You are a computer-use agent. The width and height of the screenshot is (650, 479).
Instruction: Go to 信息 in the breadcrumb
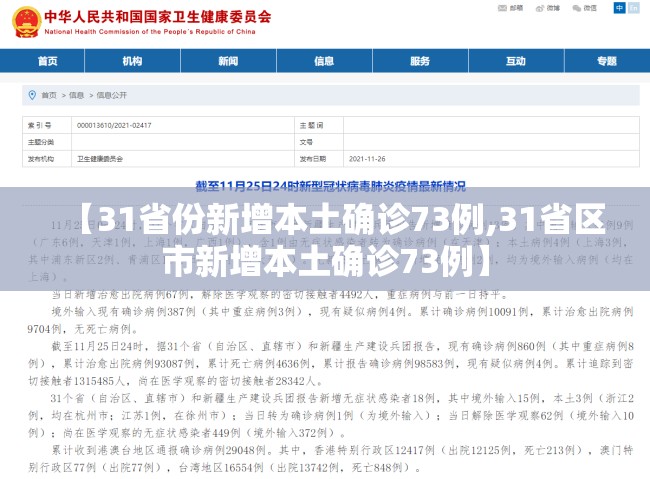coord(76,95)
